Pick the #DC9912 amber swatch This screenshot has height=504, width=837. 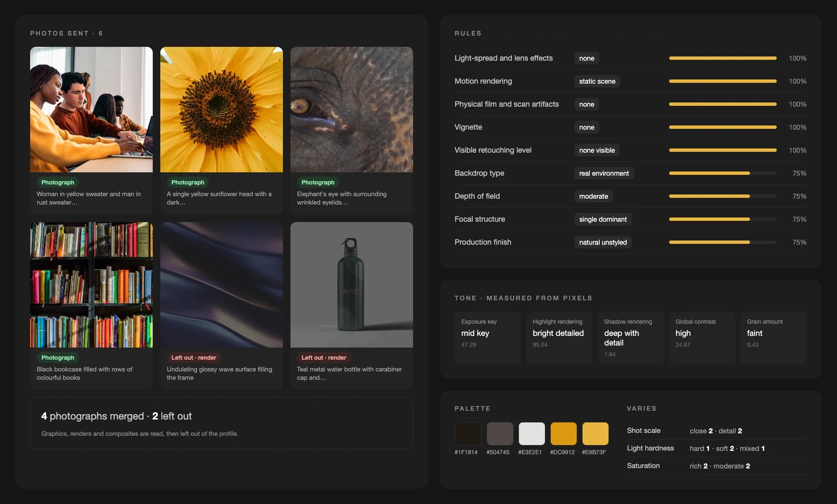(563, 433)
